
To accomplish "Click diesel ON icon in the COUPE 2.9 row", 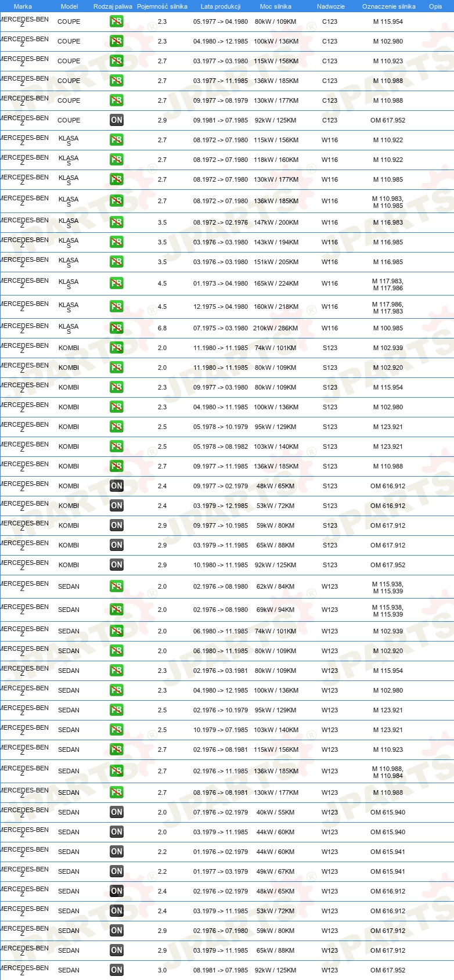I will (117, 120).
